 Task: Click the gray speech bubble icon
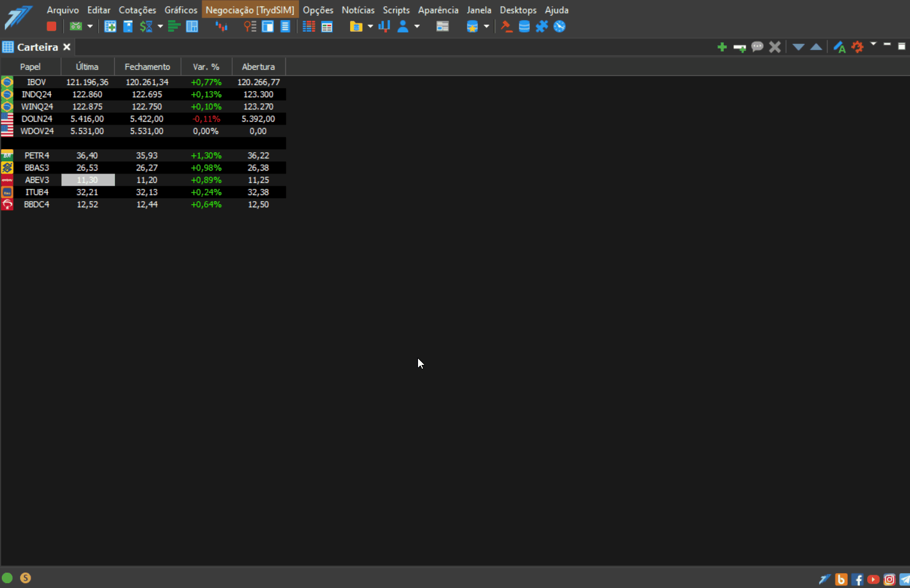pos(757,47)
